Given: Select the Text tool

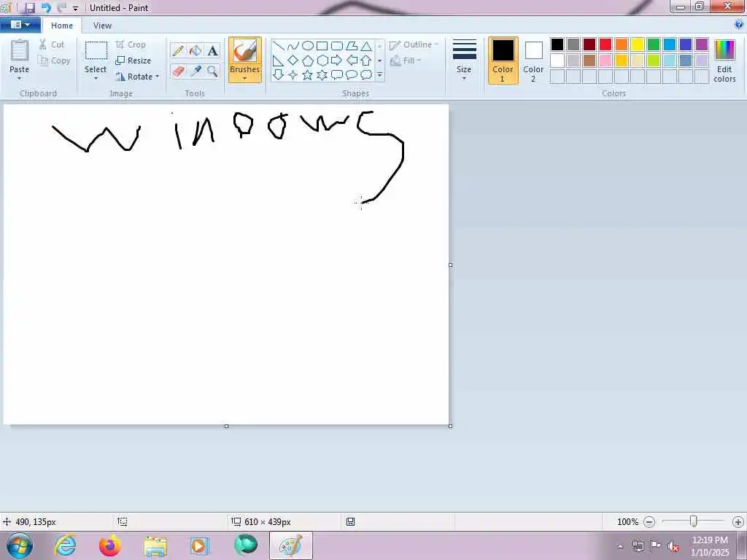Looking at the screenshot, I should pyautogui.click(x=212, y=50).
